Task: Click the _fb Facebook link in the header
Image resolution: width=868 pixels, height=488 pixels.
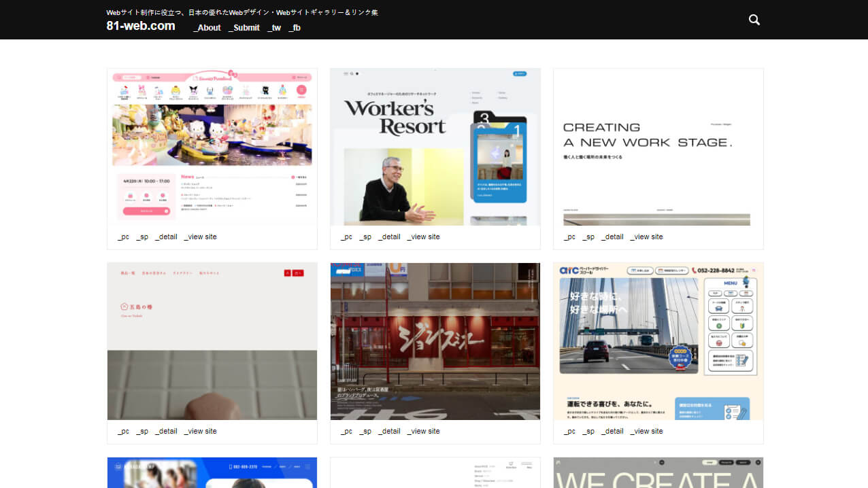Action: pos(295,28)
